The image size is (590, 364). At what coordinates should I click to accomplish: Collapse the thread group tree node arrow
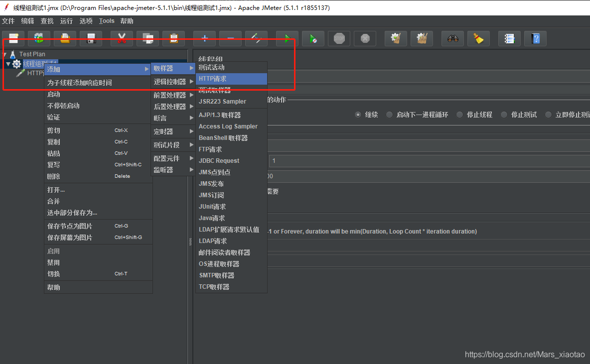(8, 64)
